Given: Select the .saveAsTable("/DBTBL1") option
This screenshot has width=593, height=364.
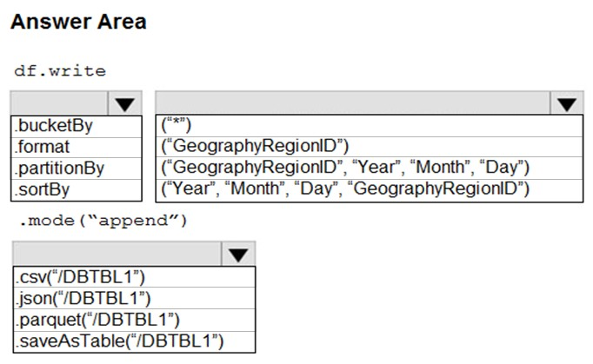Looking at the screenshot, I should click(x=119, y=340).
